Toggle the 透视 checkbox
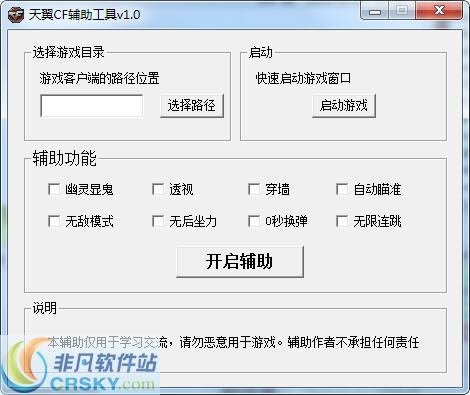Viewport: 470px width, 395px height. [x=158, y=189]
